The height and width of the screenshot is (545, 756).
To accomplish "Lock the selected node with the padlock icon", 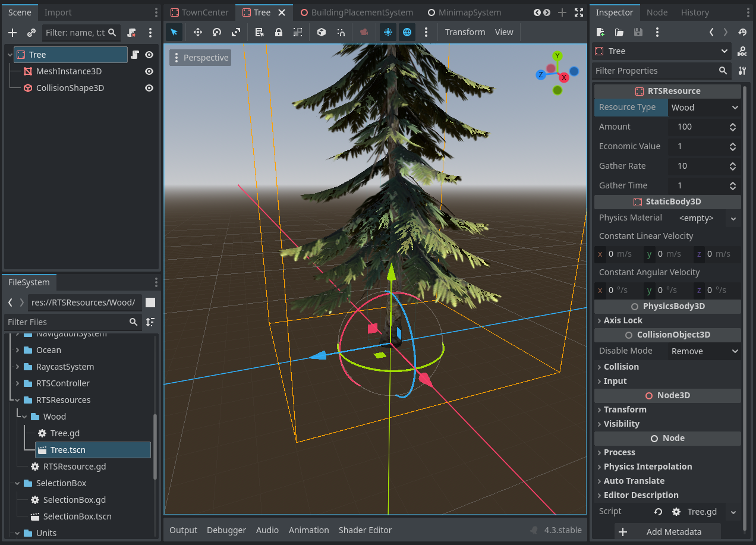I will coord(278,32).
